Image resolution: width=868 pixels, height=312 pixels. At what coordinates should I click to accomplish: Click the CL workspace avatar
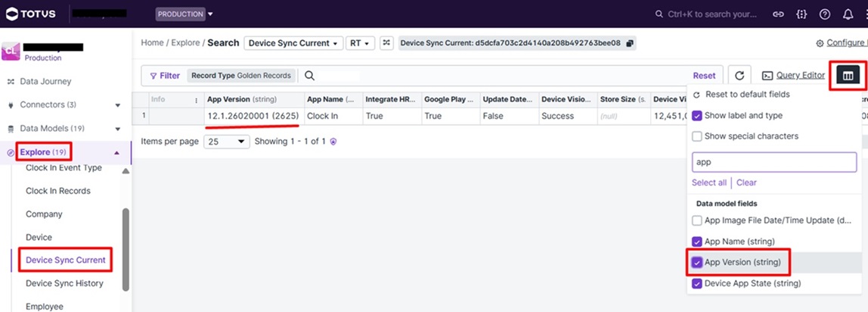(11, 51)
